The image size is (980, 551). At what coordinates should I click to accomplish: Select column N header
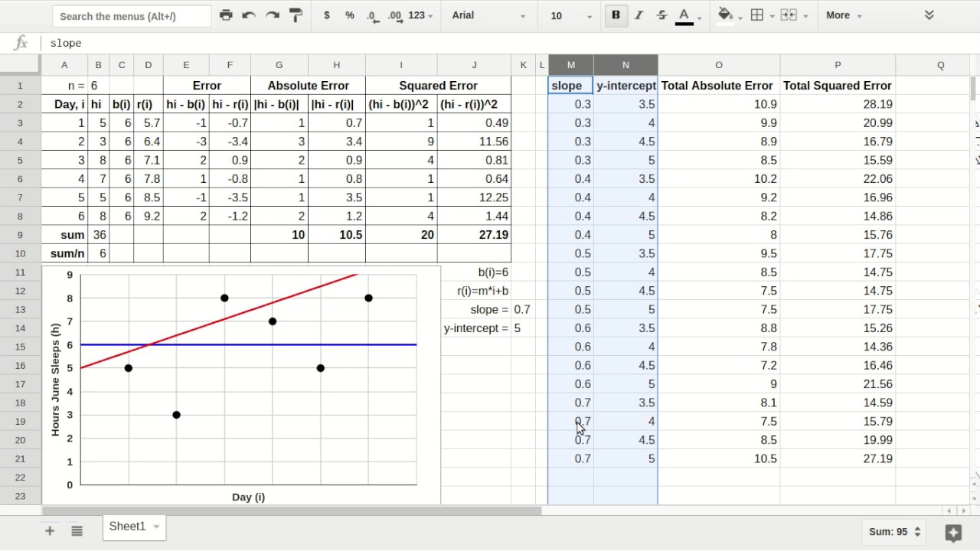tap(626, 65)
